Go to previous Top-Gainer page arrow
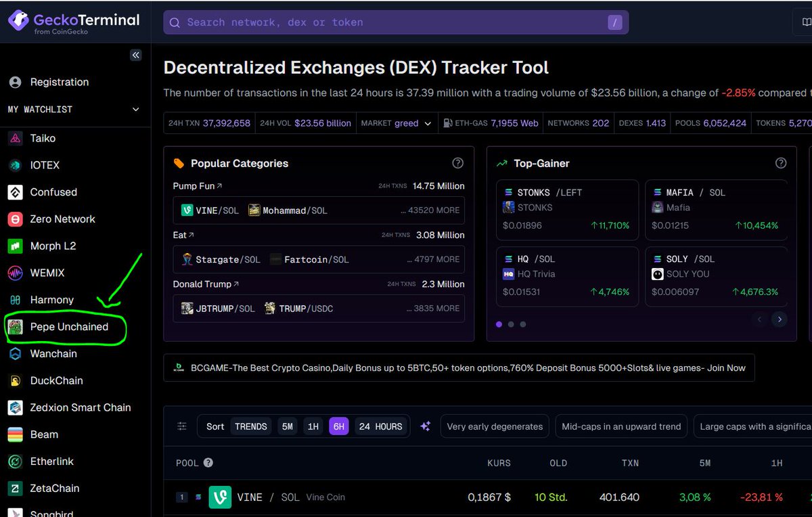This screenshot has height=517, width=812. [x=759, y=319]
